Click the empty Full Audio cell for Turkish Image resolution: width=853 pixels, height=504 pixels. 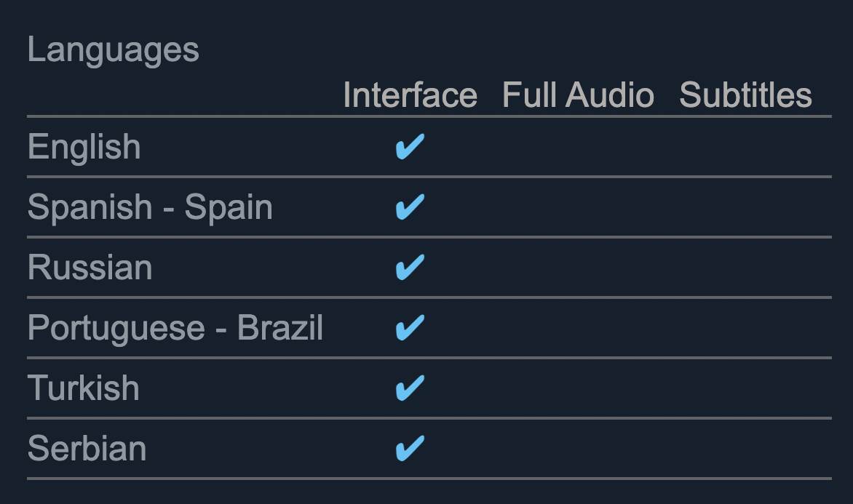(x=578, y=388)
